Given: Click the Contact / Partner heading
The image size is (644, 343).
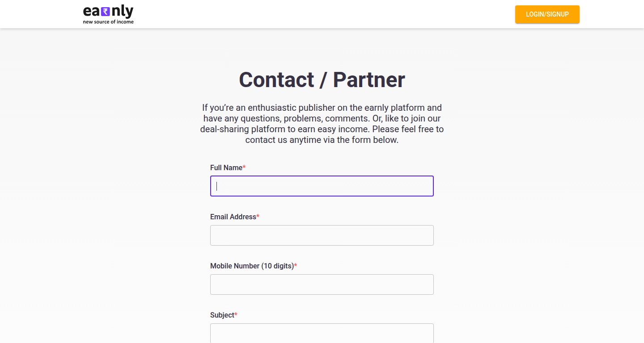Looking at the screenshot, I should coord(322,79).
